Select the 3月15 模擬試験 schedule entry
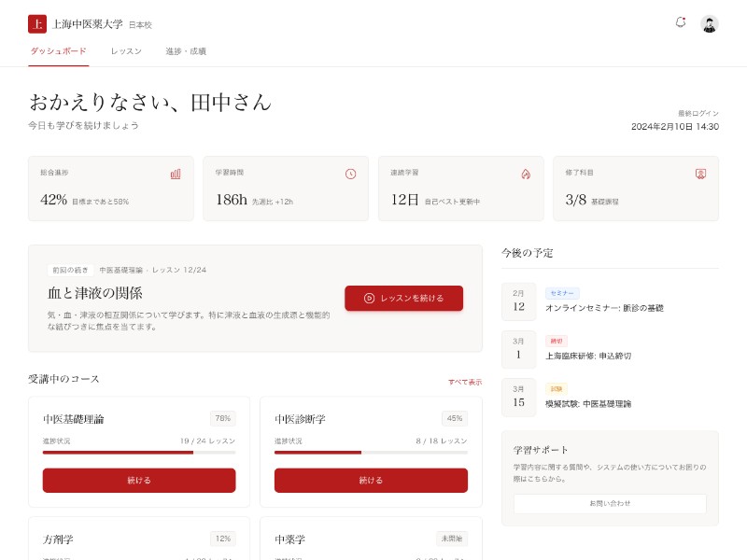 610,396
